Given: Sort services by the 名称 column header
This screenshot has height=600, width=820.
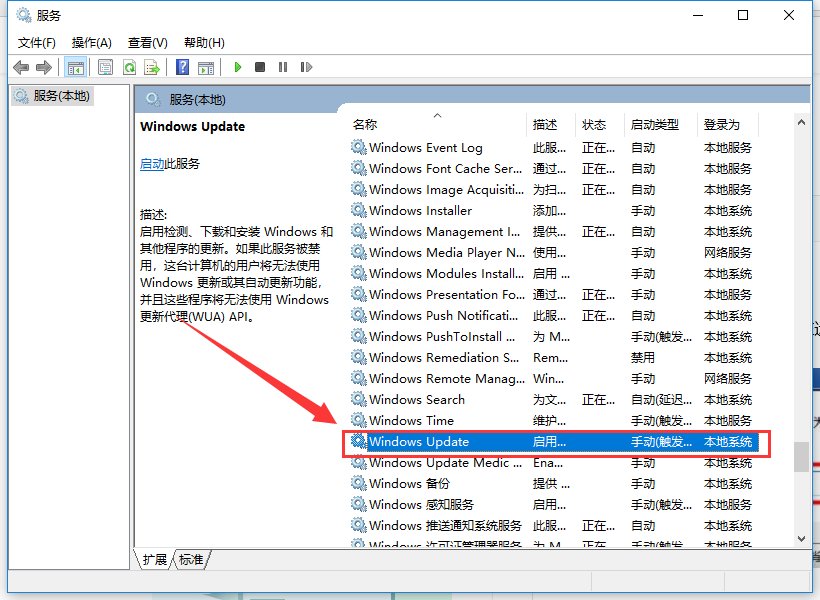Looking at the screenshot, I should point(365,124).
